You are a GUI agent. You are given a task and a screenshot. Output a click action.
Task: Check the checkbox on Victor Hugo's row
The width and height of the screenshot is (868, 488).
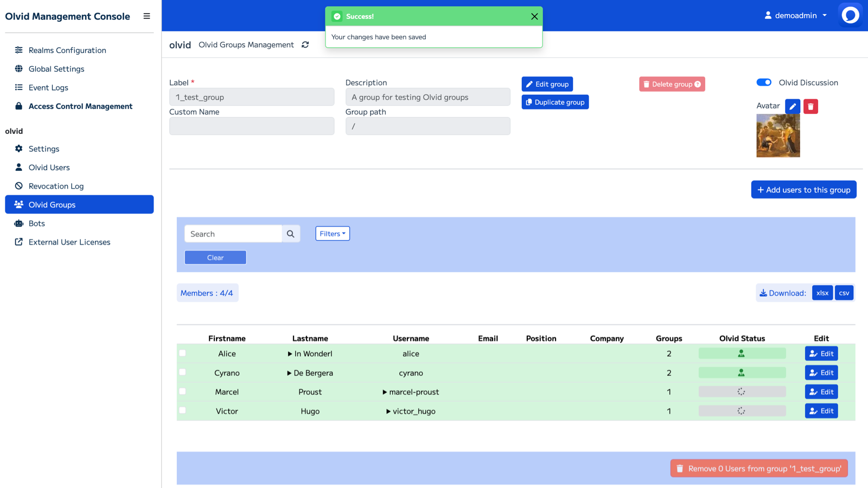(182, 410)
